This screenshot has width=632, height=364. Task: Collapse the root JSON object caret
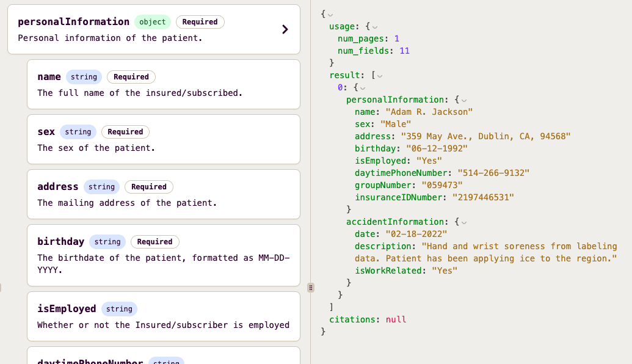click(x=330, y=15)
